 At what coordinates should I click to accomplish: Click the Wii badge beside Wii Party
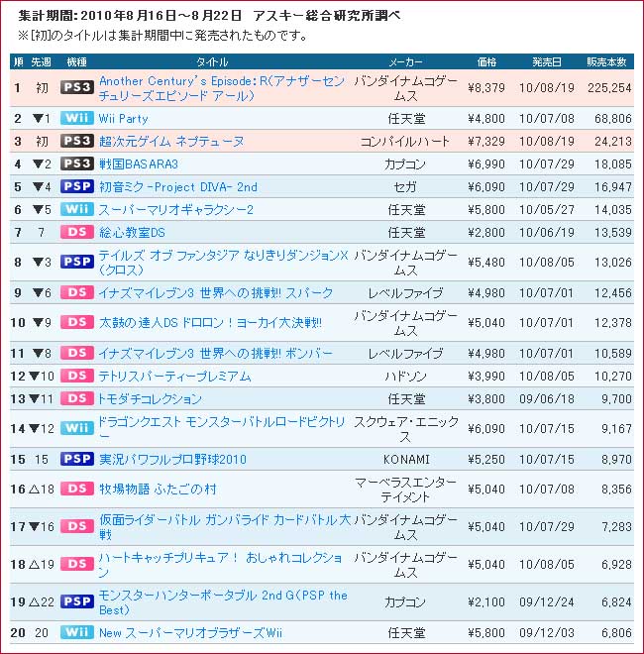point(76,118)
